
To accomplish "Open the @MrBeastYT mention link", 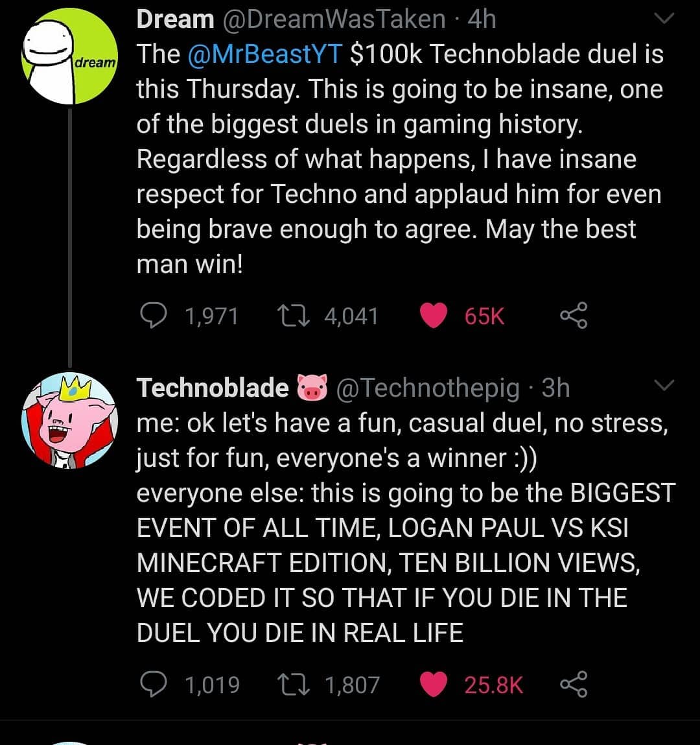I will pos(265,54).
